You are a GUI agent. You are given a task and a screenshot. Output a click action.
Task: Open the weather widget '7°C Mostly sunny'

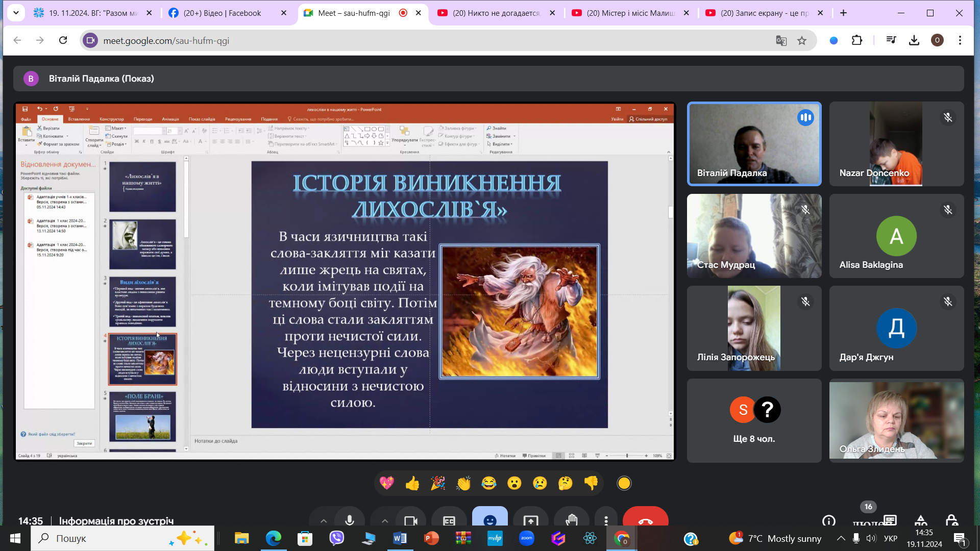tap(776, 538)
